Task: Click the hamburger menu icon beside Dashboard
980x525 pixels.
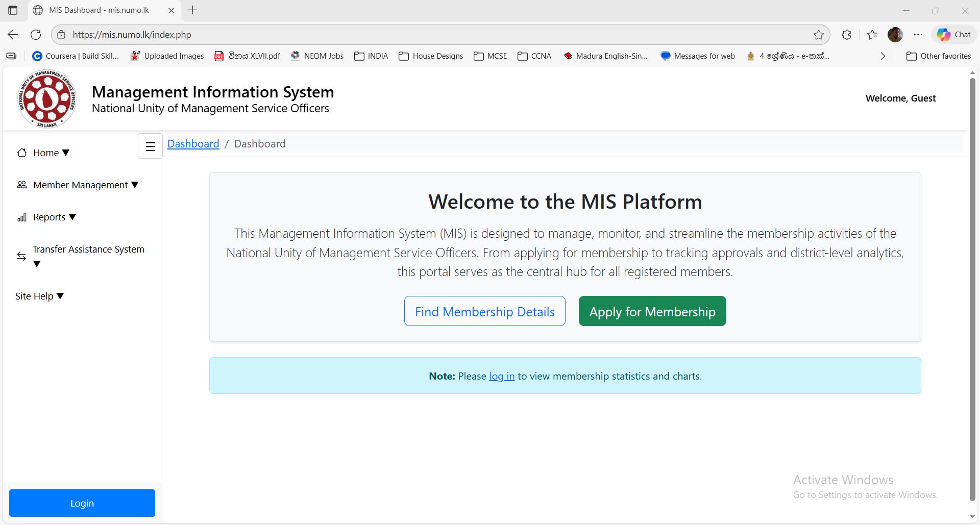Action: pos(150,146)
